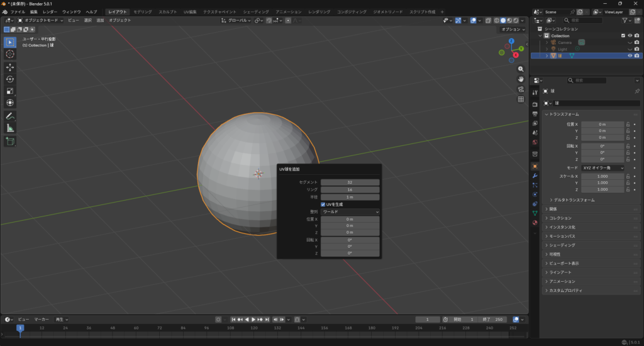Select the Measure tool

coord(10,128)
